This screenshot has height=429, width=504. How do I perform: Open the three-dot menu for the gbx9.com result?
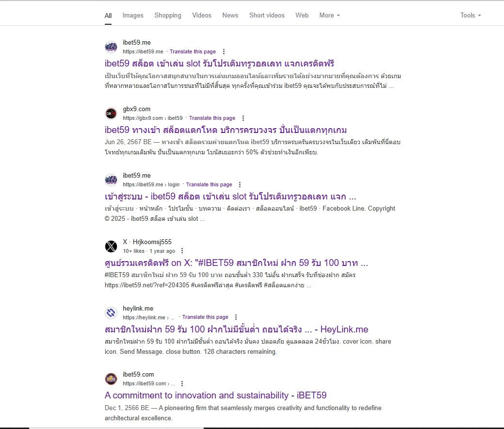pyautogui.click(x=243, y=118)
